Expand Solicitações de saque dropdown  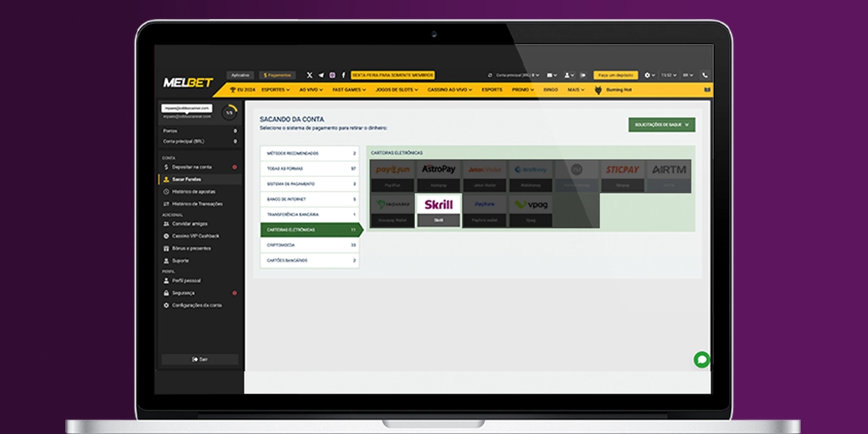click(x=662, y=125)
